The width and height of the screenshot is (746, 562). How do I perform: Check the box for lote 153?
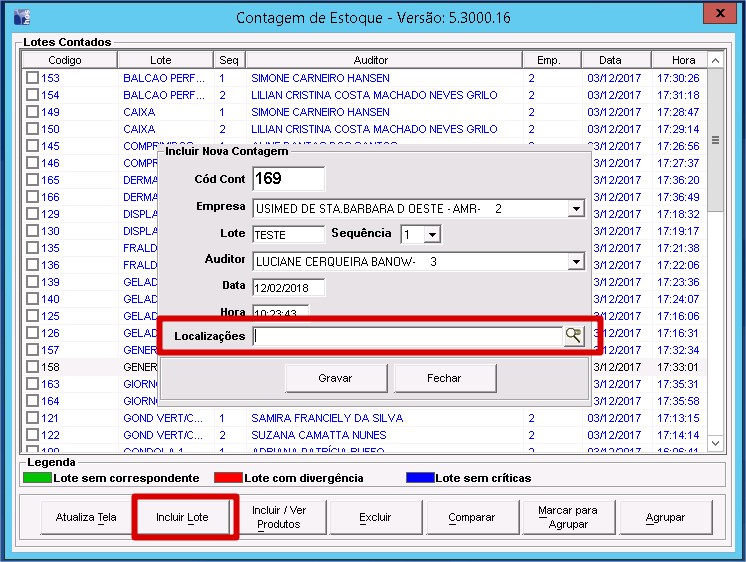point(33,78)
